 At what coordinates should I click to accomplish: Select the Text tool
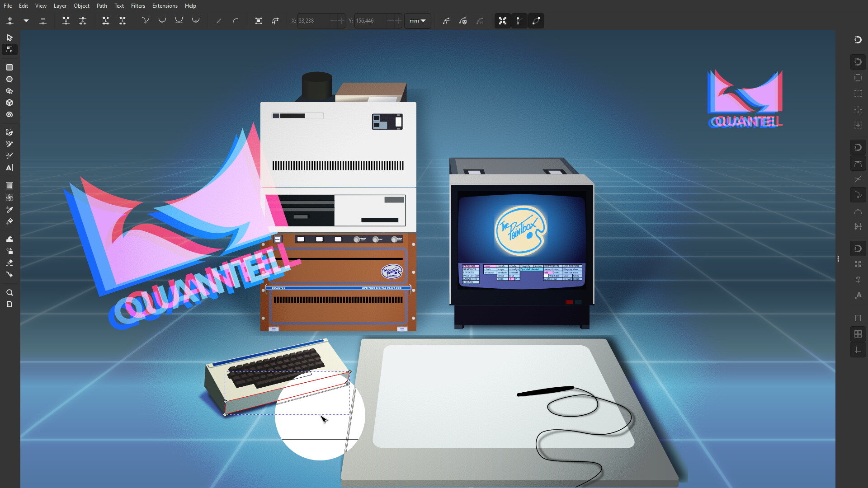click(x=9, y=168)
